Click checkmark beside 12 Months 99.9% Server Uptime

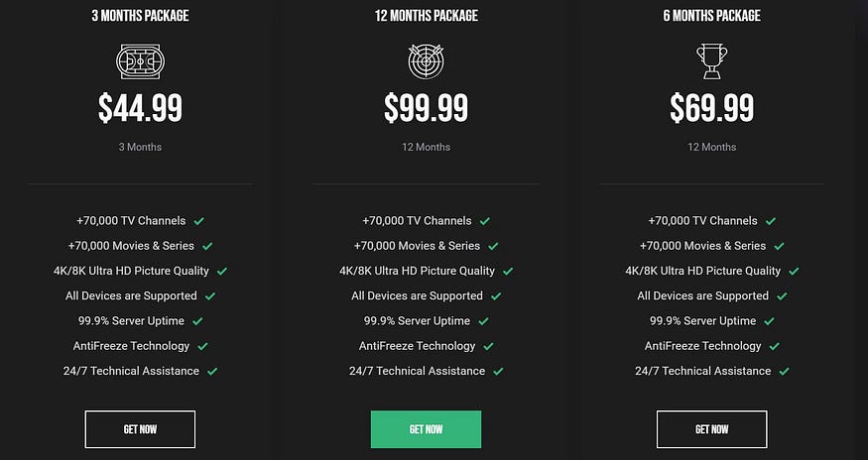[x=483, y=321]
